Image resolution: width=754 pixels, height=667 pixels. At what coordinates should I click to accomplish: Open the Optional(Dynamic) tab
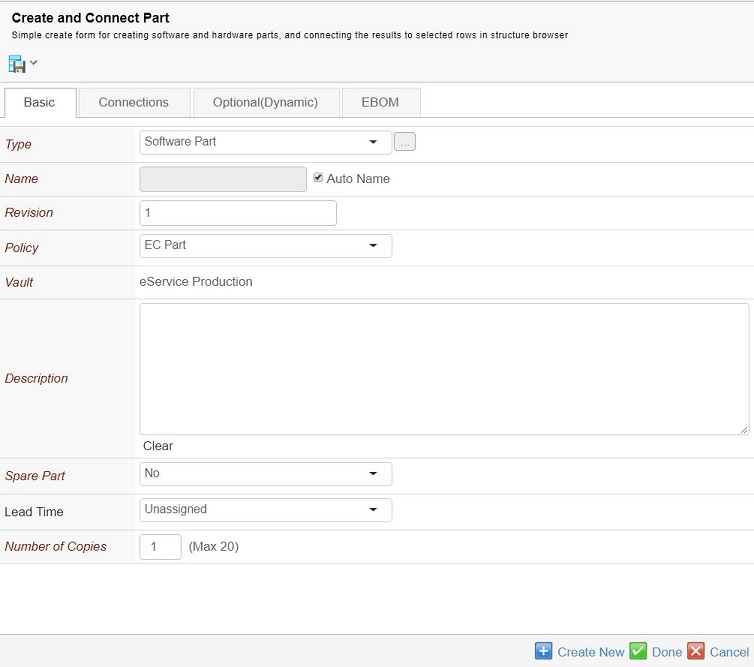pos(265,103)
